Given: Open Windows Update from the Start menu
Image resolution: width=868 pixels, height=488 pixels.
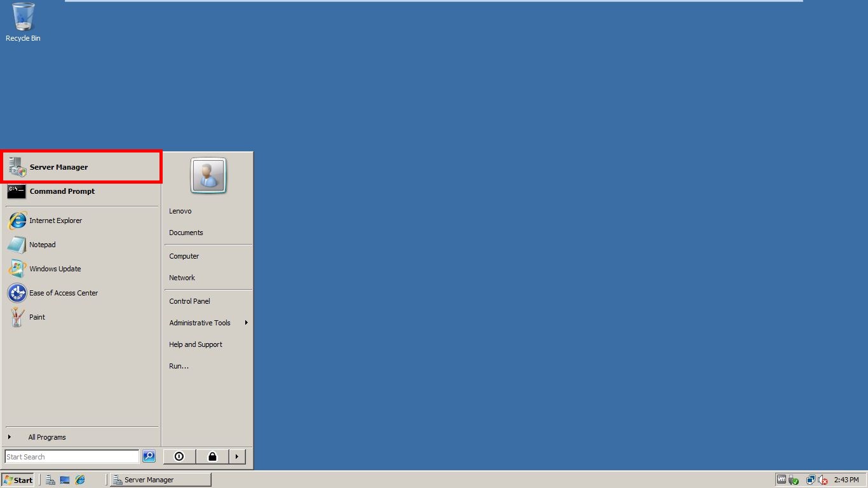Looking at the screenshot, I should (x=81, y=269).
